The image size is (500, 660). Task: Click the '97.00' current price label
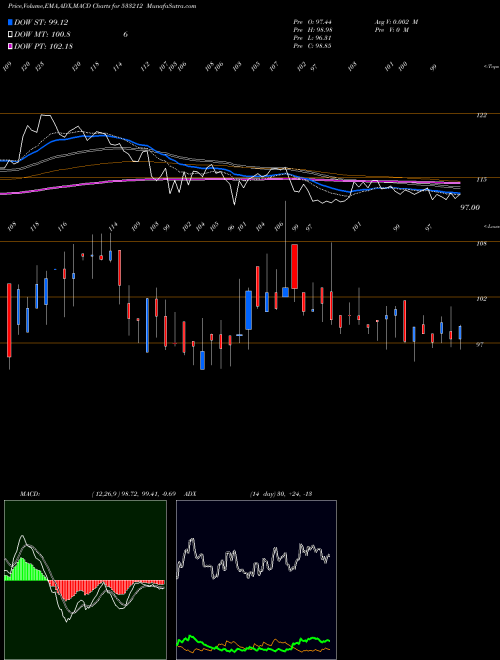[470, 208]
